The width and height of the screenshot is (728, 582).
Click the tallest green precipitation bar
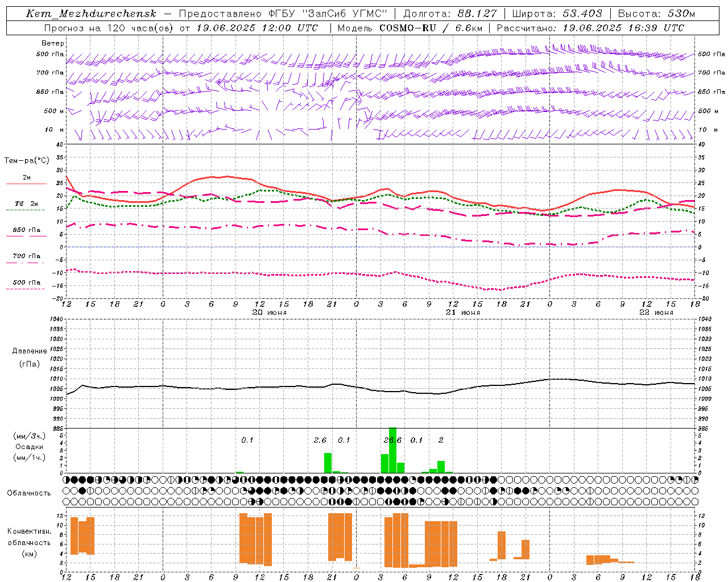(392, 450)
